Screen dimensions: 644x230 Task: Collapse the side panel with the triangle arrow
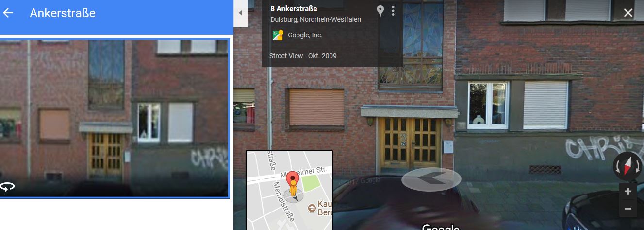240,13
